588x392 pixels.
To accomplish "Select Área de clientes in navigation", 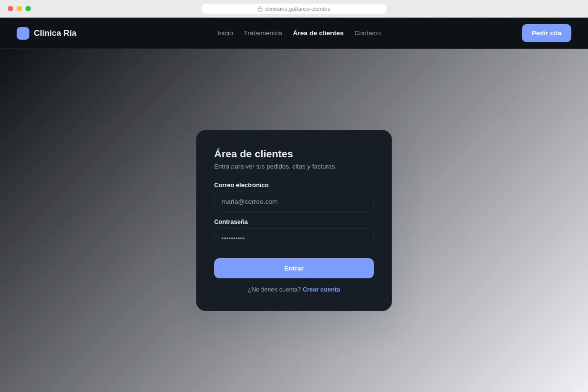I will point(318,33).
